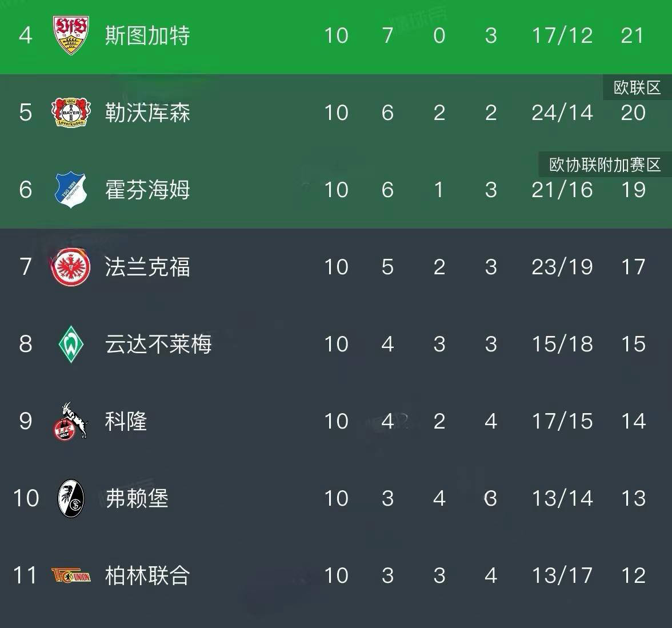The width and height of the screenshot is (672, 628).
Task: Tap team name 弗赖堡
Action: pos(137,498)
